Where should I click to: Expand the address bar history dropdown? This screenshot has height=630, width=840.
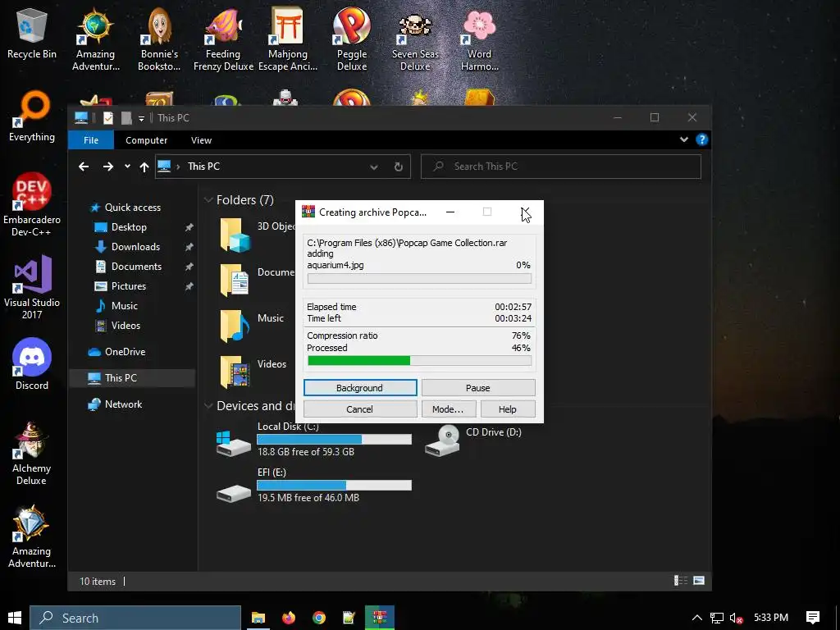[x=374, y=167]
